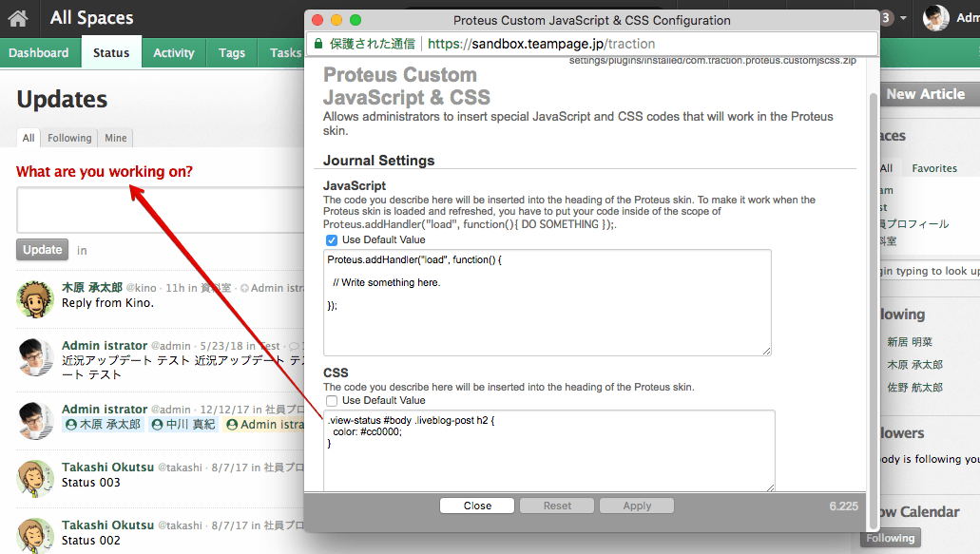
Task: Filter updates by Following
Action: click(x=69, y=138)
